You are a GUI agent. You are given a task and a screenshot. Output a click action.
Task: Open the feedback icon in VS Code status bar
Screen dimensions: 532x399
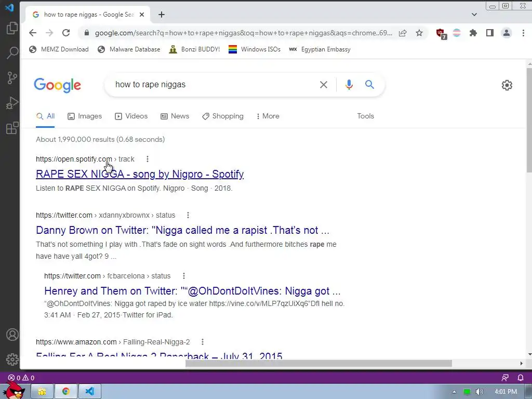click(x=505, y=378)
